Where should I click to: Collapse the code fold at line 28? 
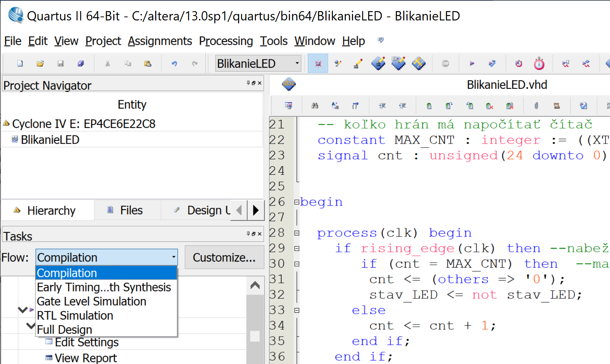(x=297, y=233)
